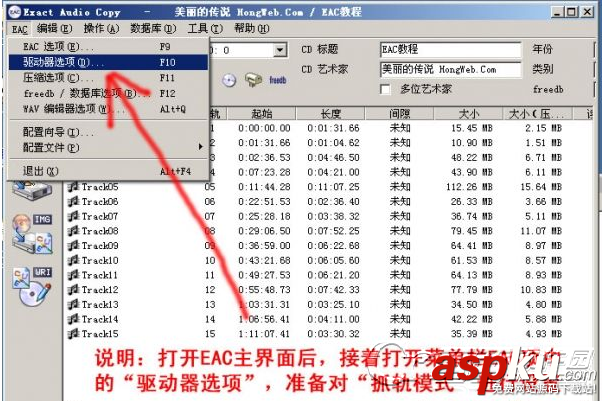Click the start time 1:11:07.41

coord(264,334)
